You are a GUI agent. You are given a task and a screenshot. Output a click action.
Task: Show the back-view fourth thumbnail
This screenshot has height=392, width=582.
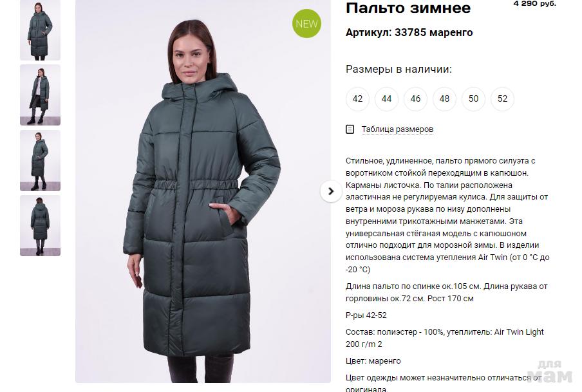[40, 226]
